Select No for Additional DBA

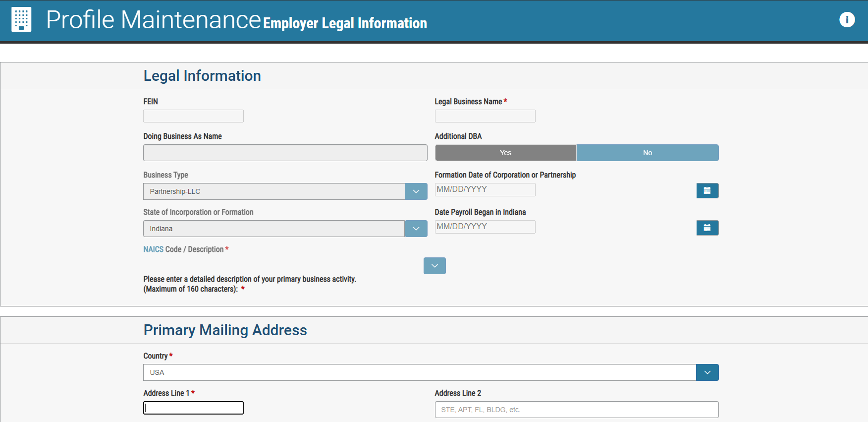648,153
